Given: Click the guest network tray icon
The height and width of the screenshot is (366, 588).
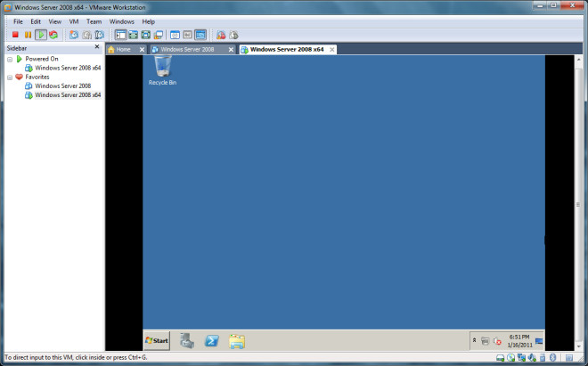Looking at the screenshot, I should [486, 341].
